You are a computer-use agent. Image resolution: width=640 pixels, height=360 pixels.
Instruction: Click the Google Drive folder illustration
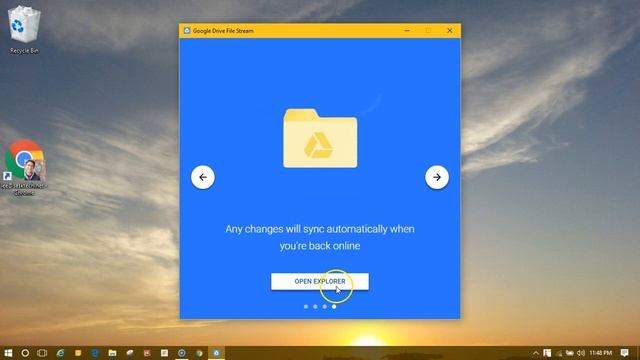[x=320, y=138]
